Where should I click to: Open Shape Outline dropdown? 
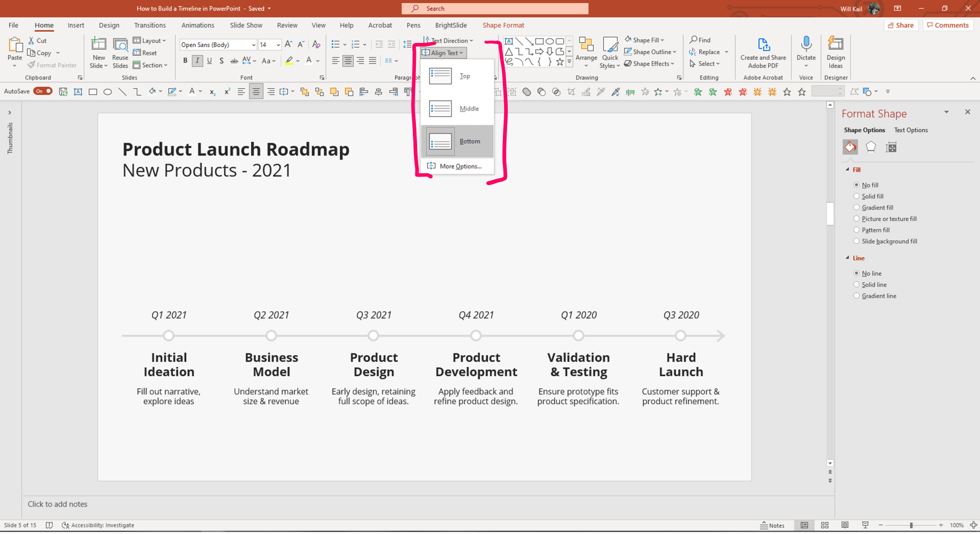(650, 52)
